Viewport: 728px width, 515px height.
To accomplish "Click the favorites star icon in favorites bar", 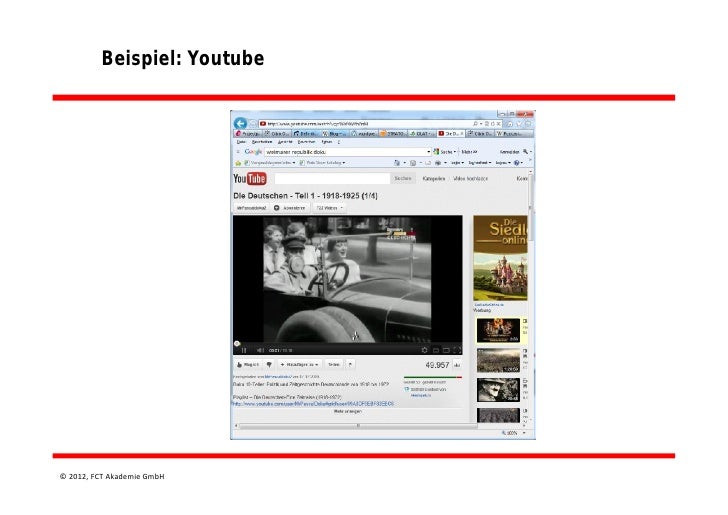I will (238, 163).
